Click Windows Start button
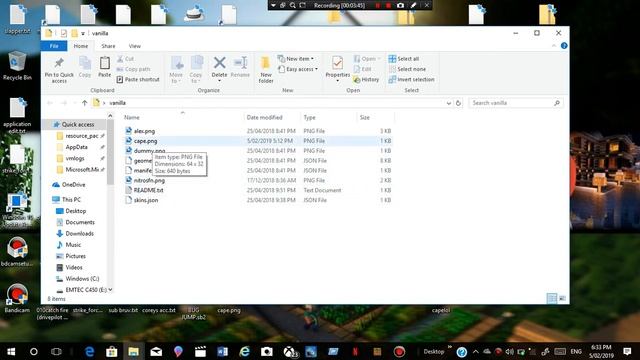 pyautogui.click(x=11, y=351)
